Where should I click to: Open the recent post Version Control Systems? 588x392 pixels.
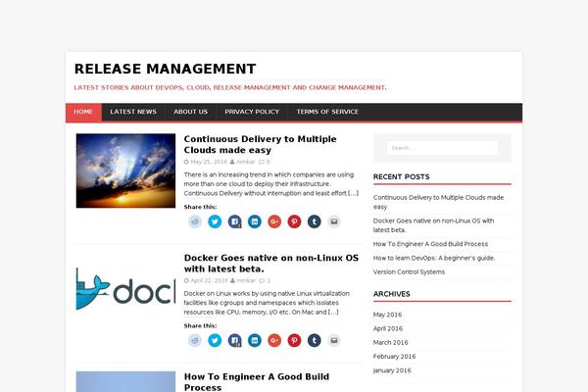(x=409, y=271)
